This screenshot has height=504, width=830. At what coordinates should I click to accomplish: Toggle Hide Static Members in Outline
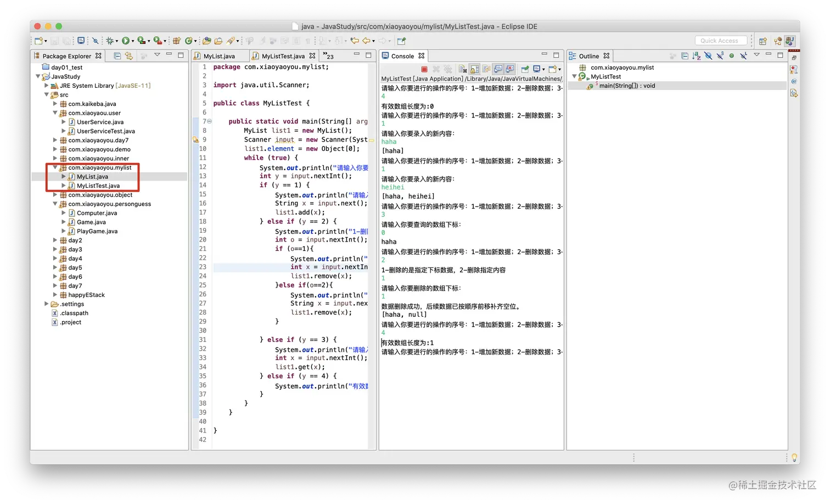coord(720,56)
